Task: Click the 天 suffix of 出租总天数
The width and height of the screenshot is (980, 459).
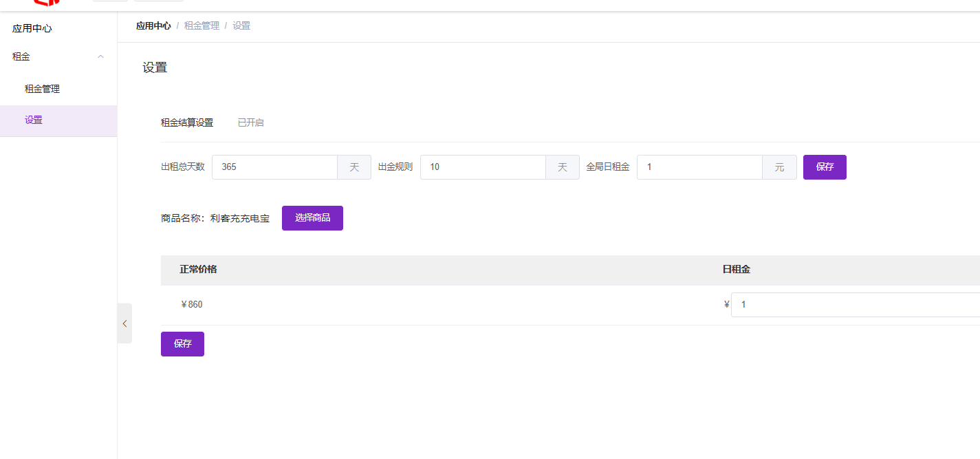Action: click(x=354, y=167)
